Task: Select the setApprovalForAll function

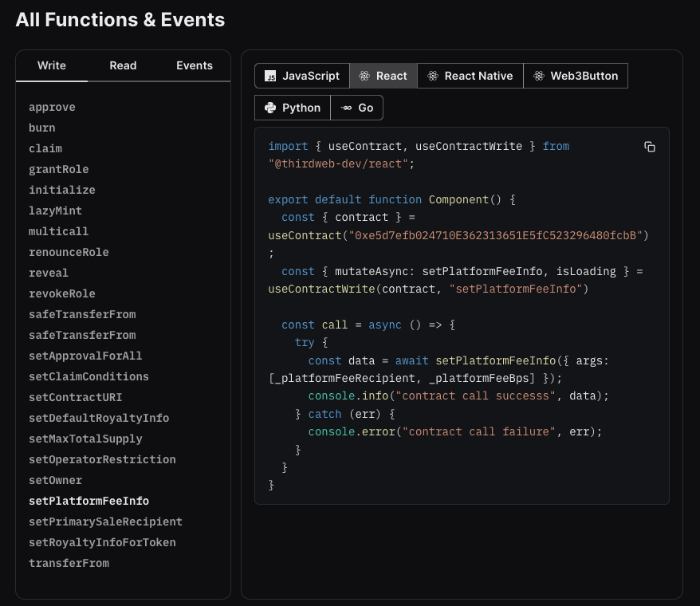Action: click(x=85, y=356)
